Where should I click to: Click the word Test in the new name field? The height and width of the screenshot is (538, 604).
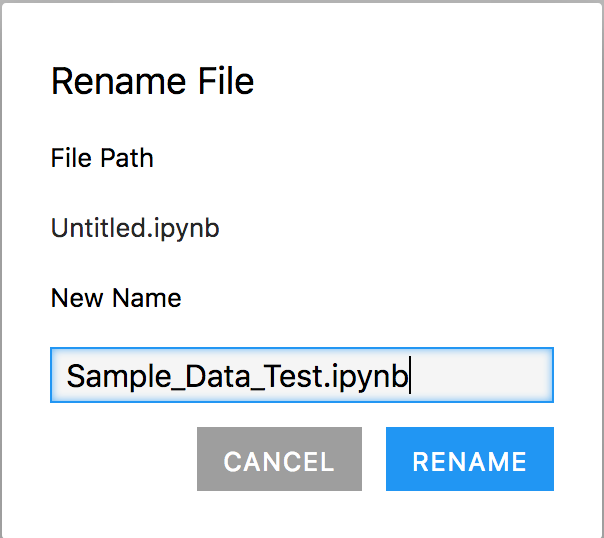tap(293, 376)
